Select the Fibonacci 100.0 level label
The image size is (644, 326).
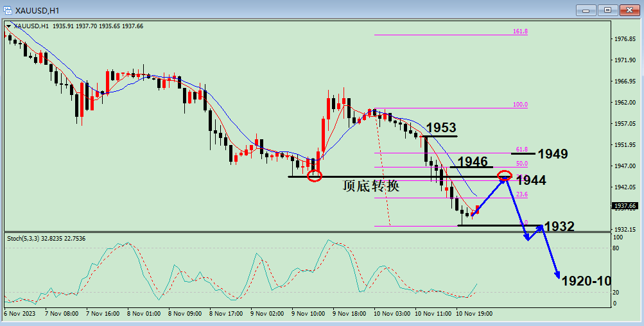coord(520,105)
